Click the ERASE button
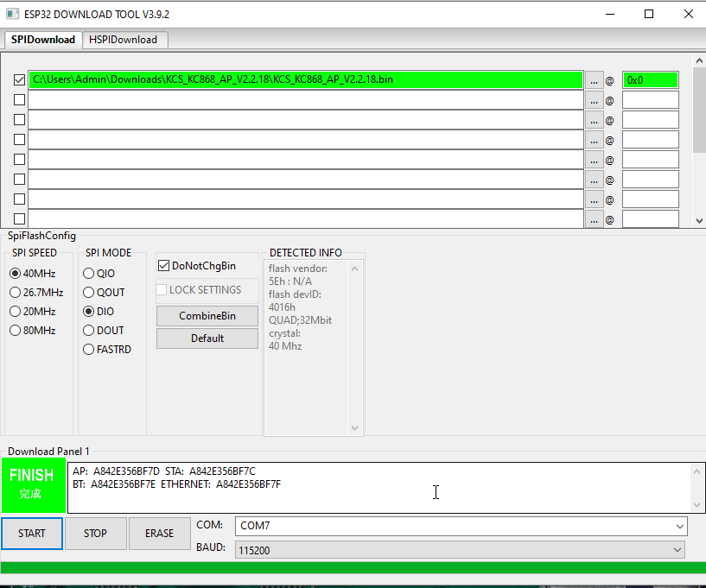 pyautogui.click(x=159, y=534)
